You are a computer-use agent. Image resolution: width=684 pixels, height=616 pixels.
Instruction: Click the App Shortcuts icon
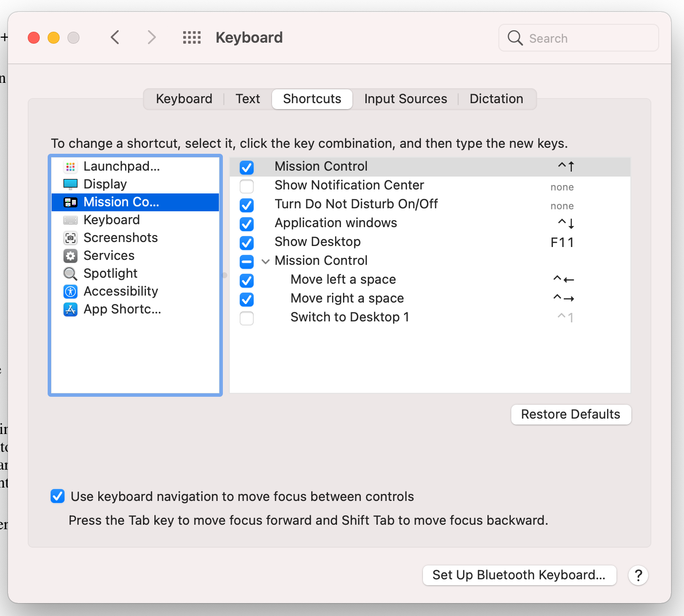coord(70,309)
